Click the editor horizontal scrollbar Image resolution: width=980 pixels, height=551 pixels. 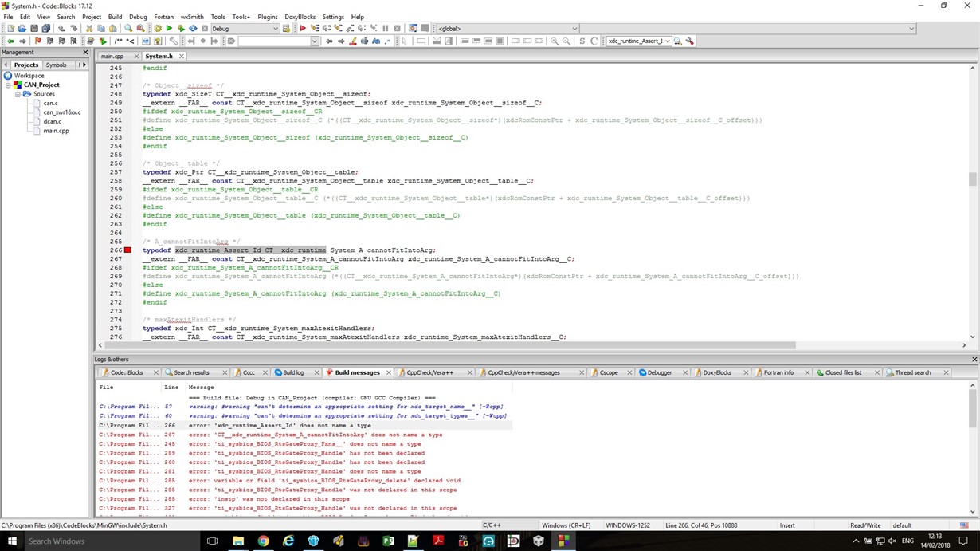[x=450, y=345]
